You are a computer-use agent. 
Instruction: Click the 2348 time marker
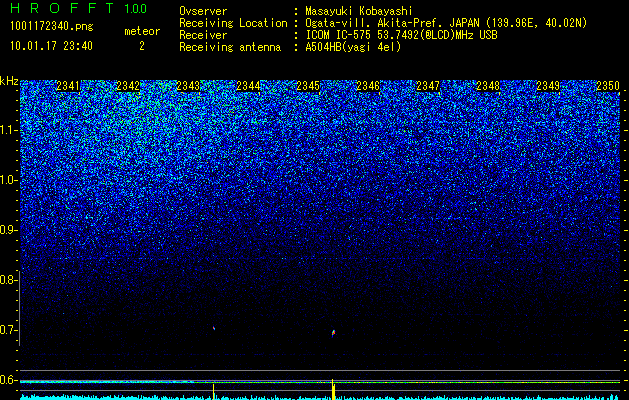pos(488,86)
